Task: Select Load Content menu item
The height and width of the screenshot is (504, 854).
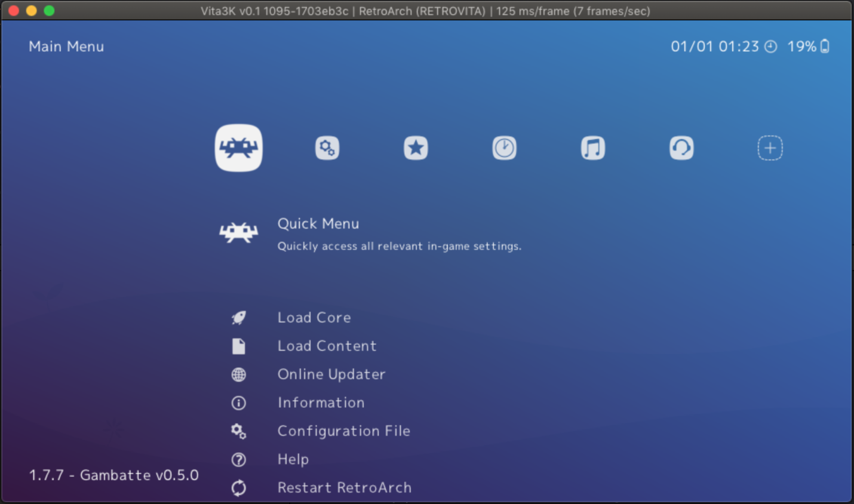Action: point(327,346)
